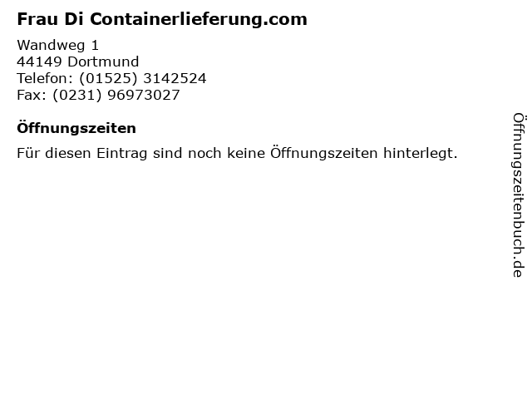This screenshot has width=532, height=399.
Task: Click the word hinterlegt ending the sentence
Action: pos(421,154)
